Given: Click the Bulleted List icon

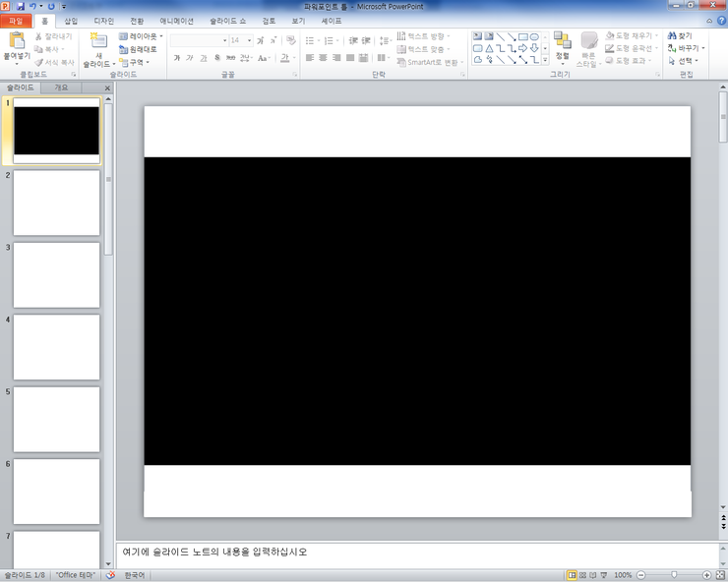Looking at the screenshot, I should point(312,41).
